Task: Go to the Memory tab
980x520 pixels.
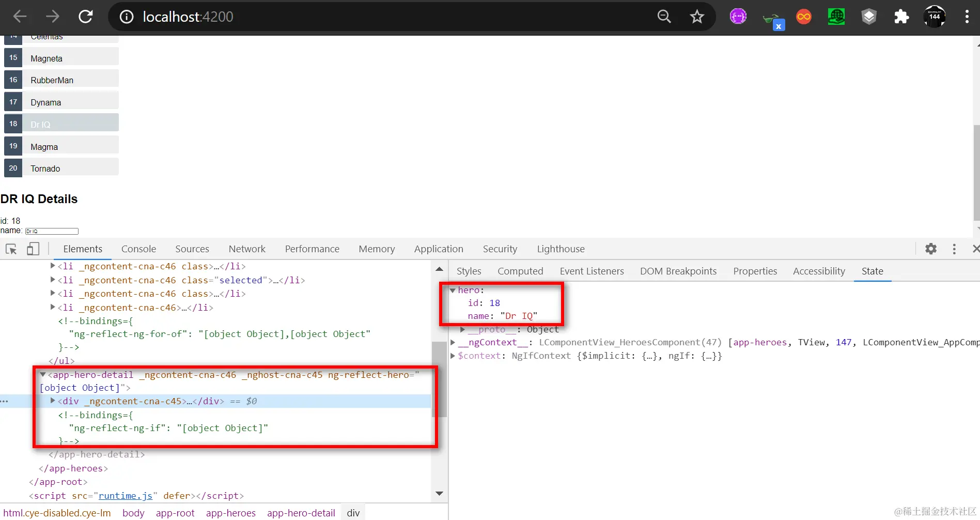Action: pyautogui.click(x=377, y=249)
